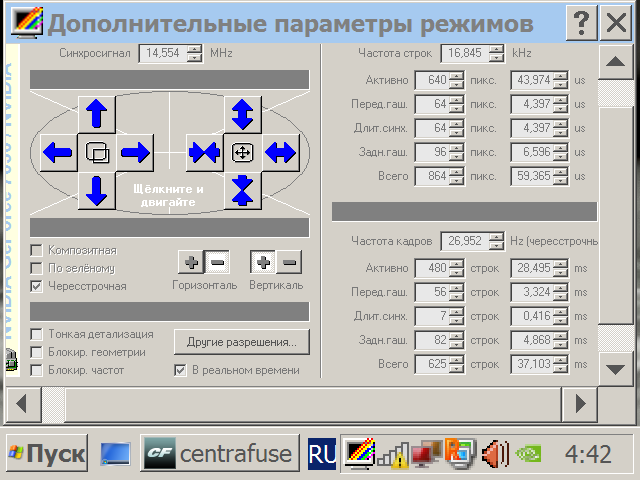Open the Пуск start menu

[47, 454]
